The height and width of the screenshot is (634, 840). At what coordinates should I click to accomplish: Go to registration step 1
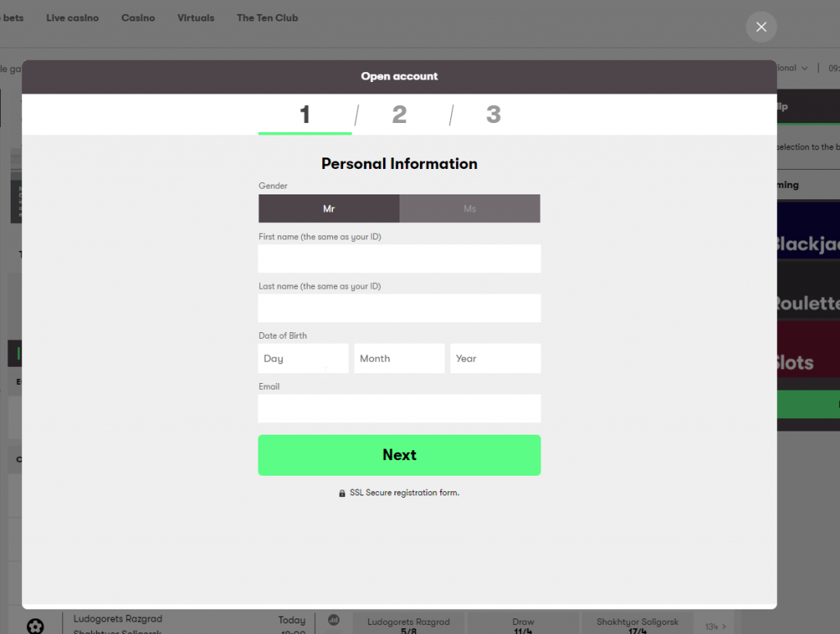[305, 114]
